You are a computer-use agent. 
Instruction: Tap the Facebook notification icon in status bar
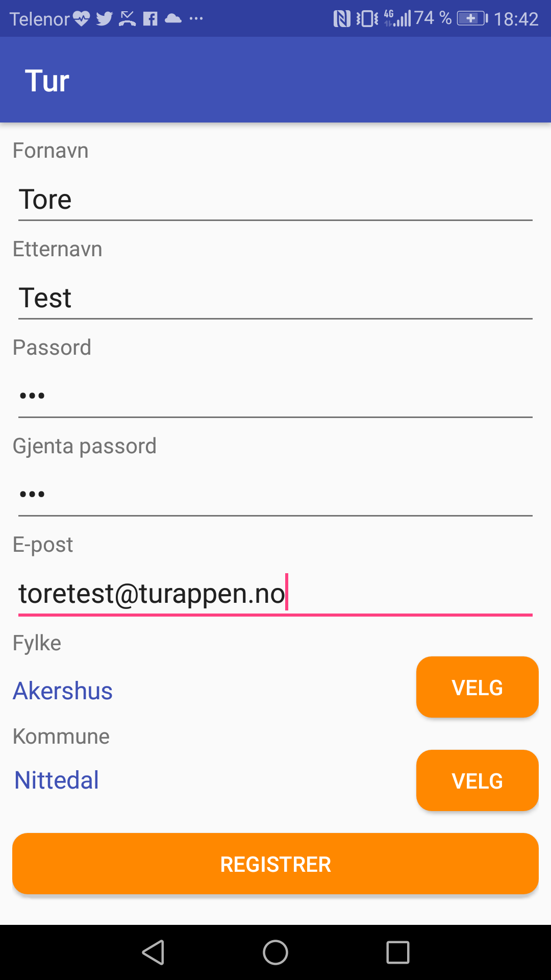pos(150,19)
